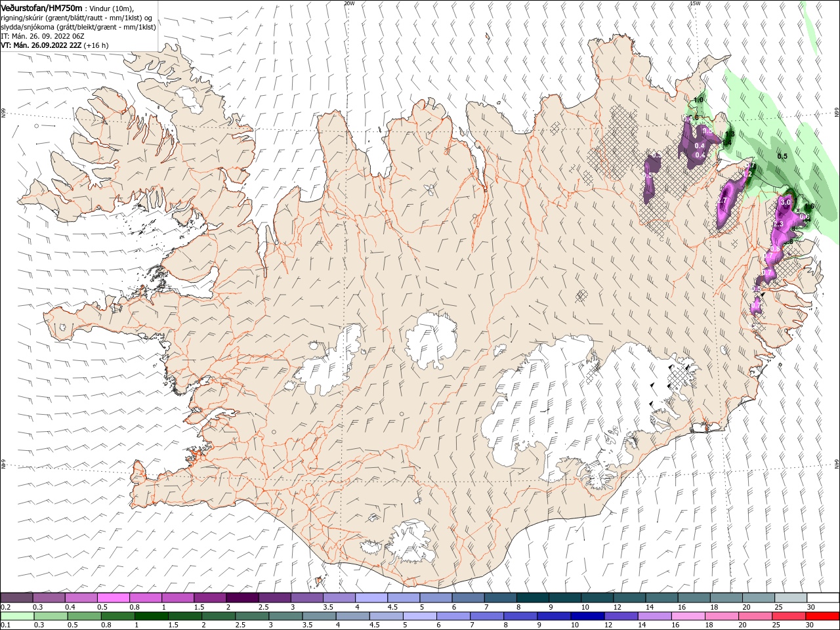840x630 pixels.
Task: Select the upper-row lavender swatch between 4 and 4.5
Action: point(371,598)
